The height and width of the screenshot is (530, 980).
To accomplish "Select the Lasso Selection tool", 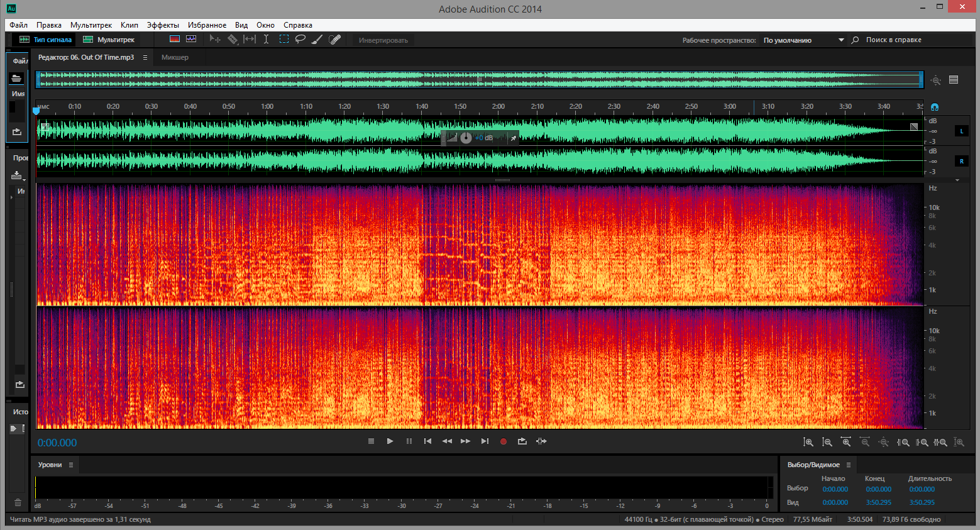I will click(300, 40).
